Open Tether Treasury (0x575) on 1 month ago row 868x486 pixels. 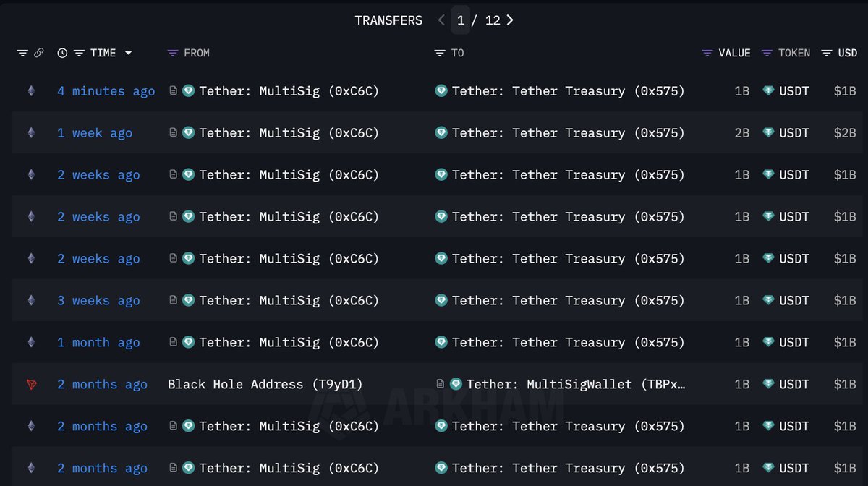pos(568,342)
